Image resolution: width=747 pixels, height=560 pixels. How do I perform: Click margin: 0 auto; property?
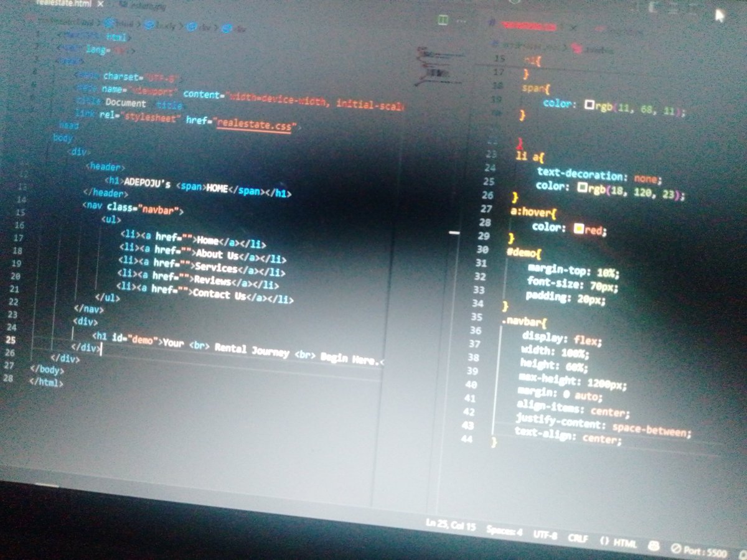coord(560,393)
